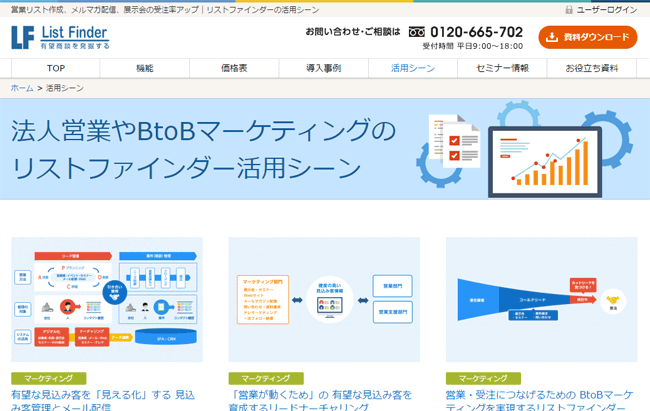
Task: Open the lead management diagram thumbnail
Action: [x=107, y=299]
